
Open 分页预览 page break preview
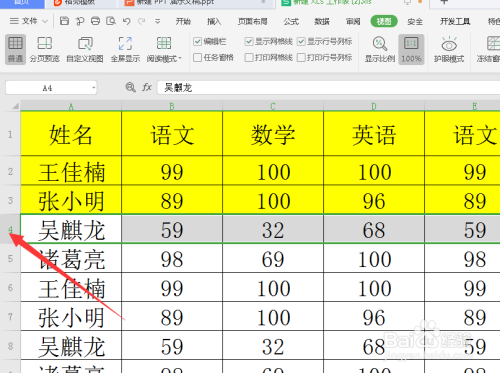[45, 49]
